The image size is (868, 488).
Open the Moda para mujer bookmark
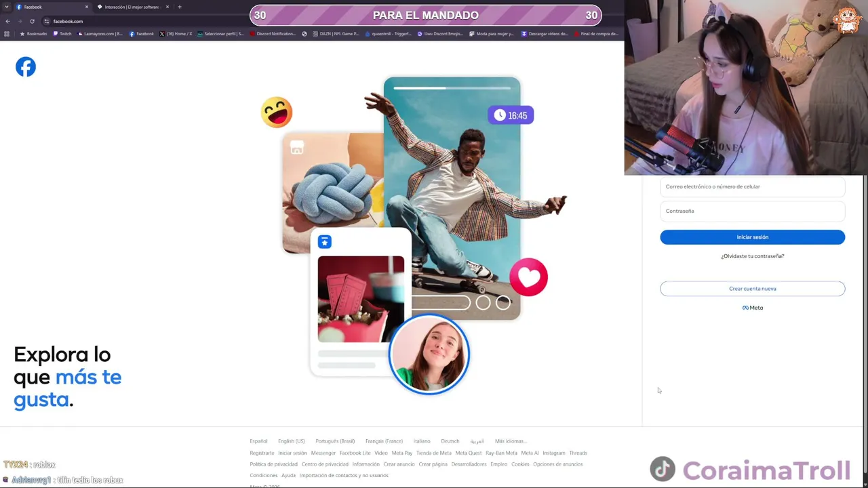click(x=492, y=34)
